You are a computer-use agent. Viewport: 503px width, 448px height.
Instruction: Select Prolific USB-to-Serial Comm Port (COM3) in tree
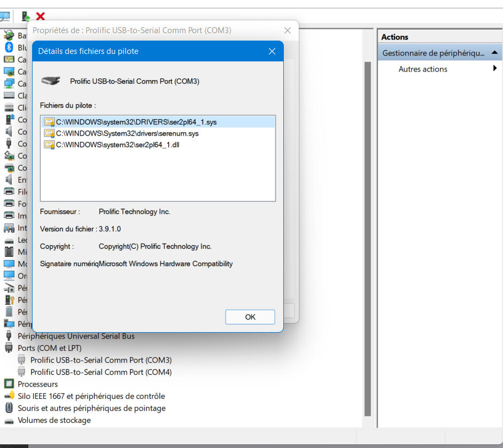click(x=101, y=360)
